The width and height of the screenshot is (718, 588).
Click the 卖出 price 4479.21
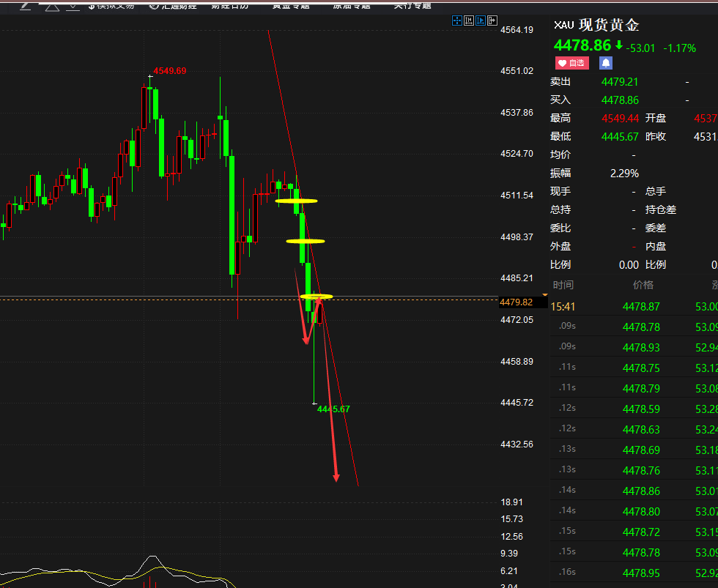tap(620, 82)
